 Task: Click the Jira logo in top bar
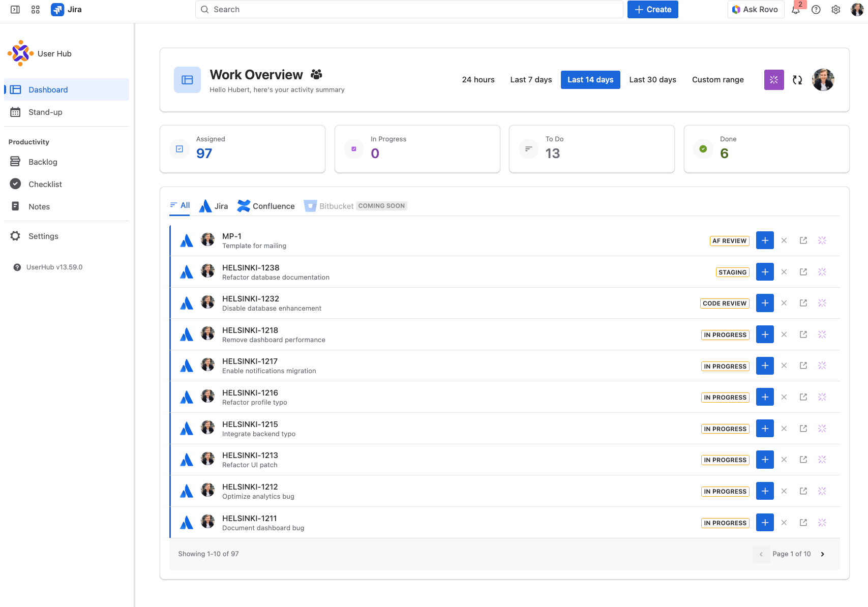67,10
